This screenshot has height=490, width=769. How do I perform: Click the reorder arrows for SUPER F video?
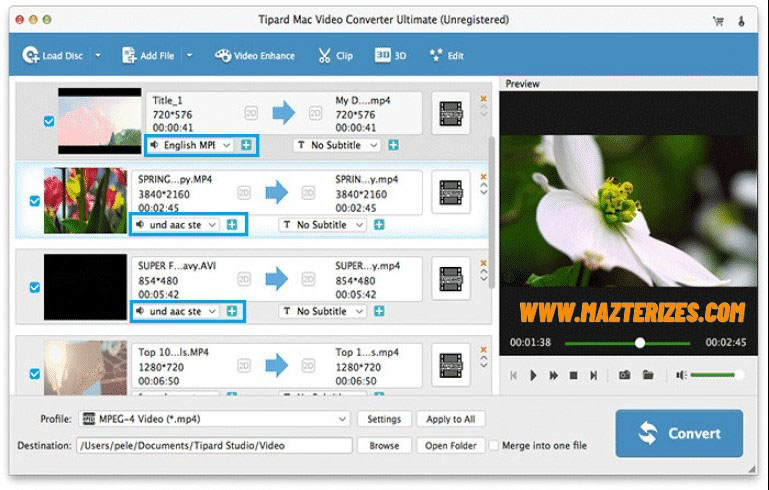(x=484, y=275)
